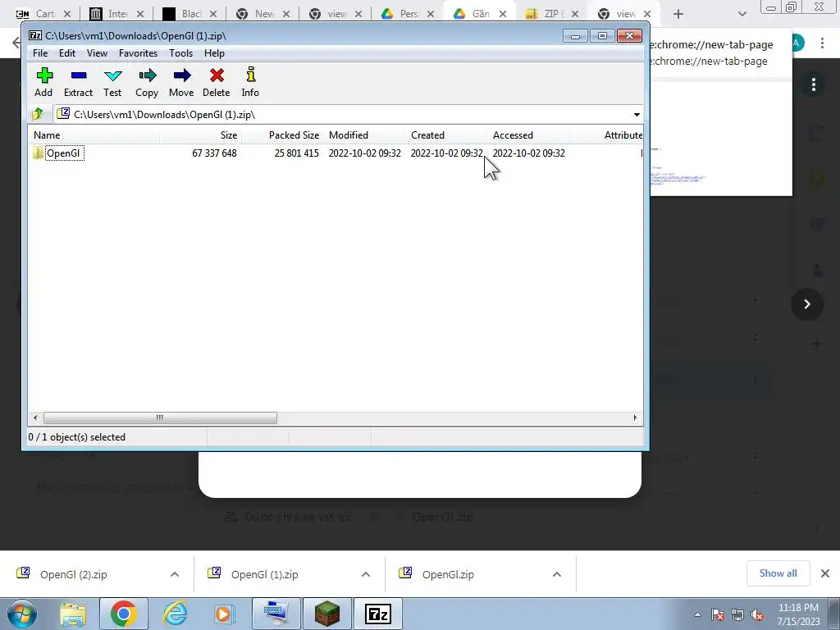840x630 pixels.
Task: Open the Tools menu
Action: point(180,53)
